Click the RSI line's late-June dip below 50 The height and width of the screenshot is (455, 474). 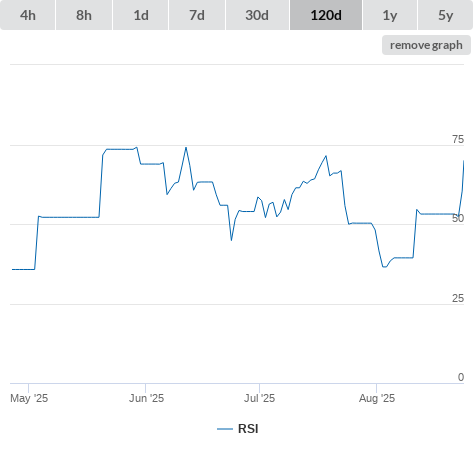pyautogui.click(x=231, y=240)
